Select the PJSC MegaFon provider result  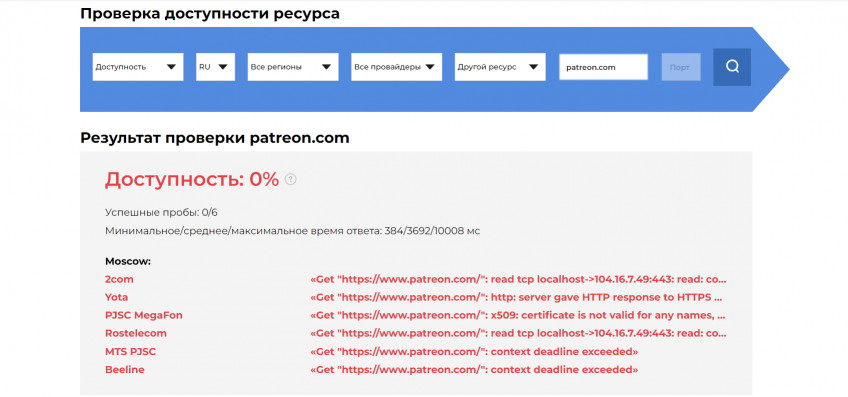tap(144, 316)
